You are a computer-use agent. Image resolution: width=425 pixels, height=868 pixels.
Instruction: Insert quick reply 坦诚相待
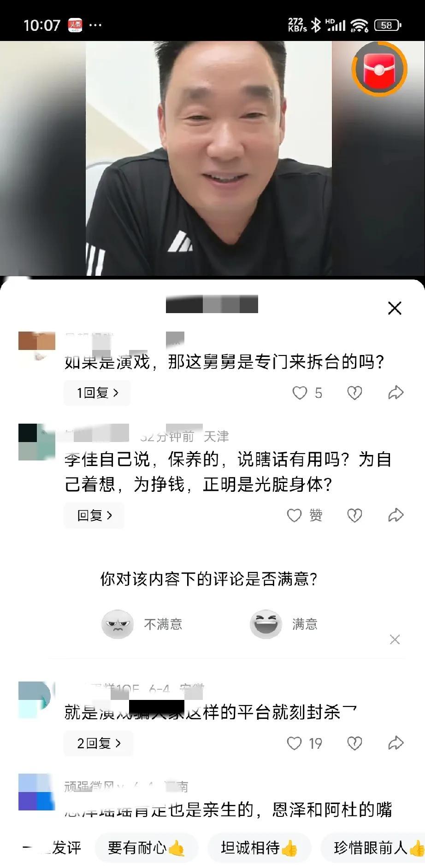pos(260,847)
